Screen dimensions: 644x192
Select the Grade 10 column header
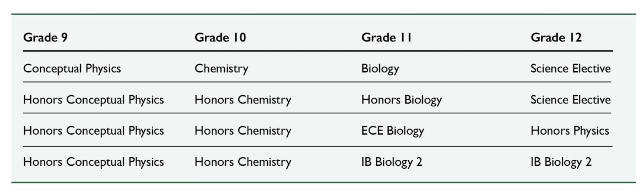220,37
